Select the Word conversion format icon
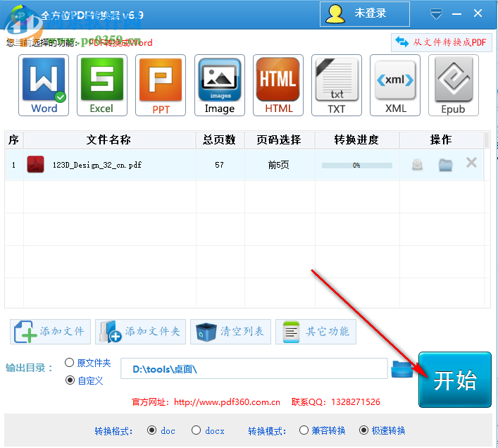498x448 pixels. 44,85
